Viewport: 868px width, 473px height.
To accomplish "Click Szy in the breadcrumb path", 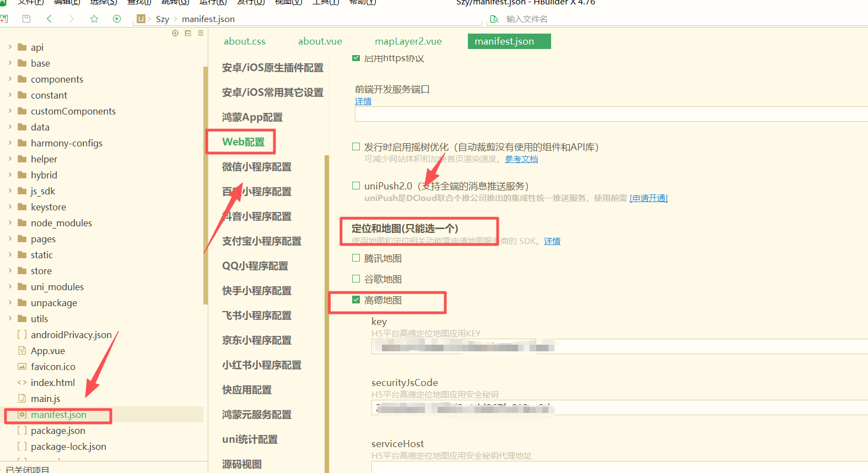I will tap(163, 19).
